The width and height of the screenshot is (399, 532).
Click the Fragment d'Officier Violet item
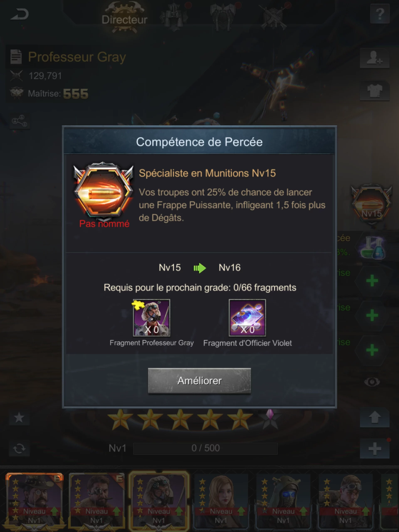coord(247,318)
